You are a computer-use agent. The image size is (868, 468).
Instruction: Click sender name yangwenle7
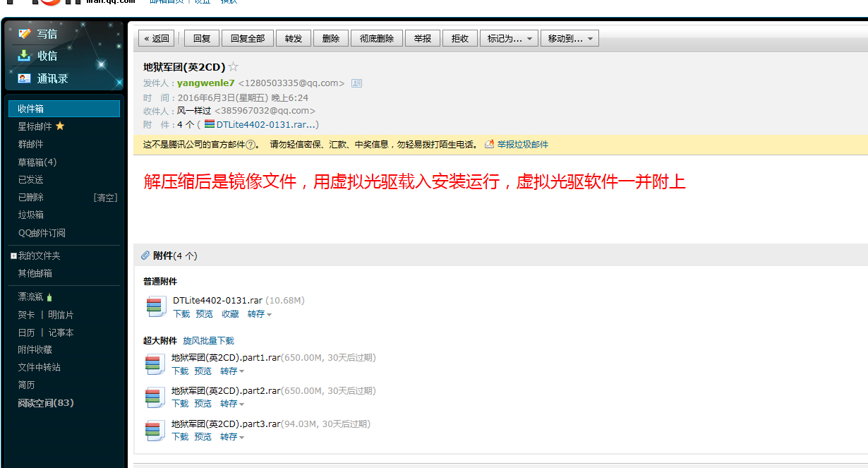(x=205, y=83)
